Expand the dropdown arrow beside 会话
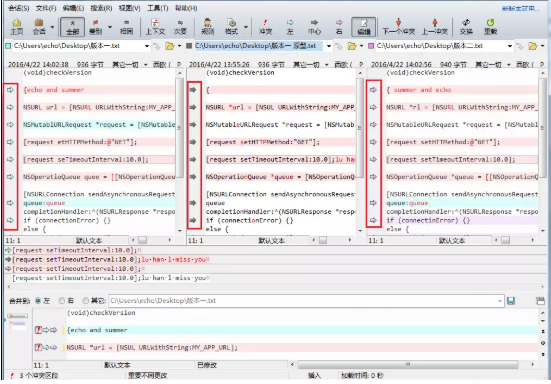551x384 pixels. tap(52, 27)
